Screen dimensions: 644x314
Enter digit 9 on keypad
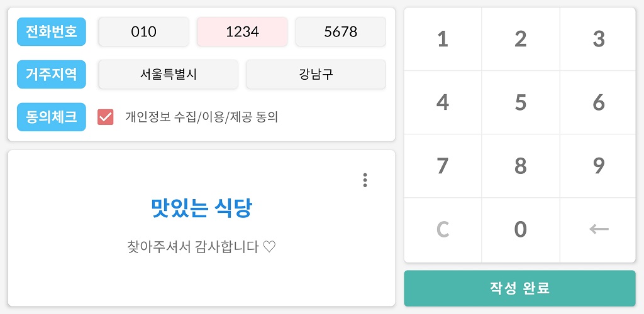[598, 166]
